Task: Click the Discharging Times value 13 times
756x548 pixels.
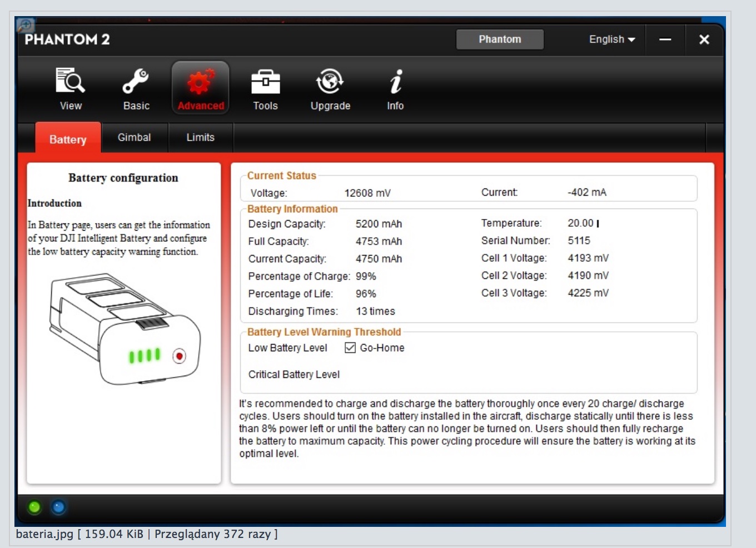Action: coord(375,311)
